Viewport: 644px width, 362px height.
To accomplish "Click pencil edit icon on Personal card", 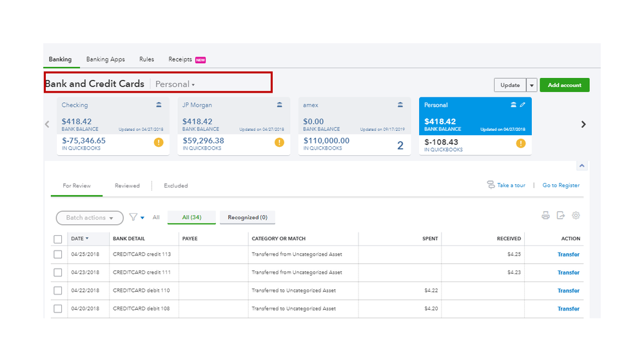I will [523, 105].
